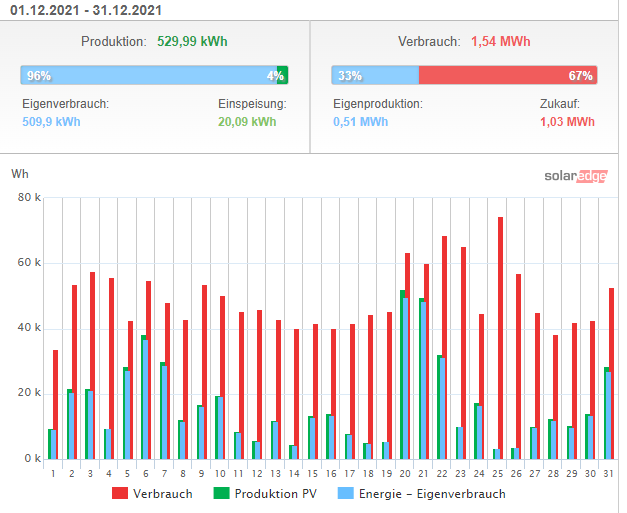Click the 96% Eigenverbrauch bar segment
The height and width of the screenshot is (513, 627).
[149, 75]
